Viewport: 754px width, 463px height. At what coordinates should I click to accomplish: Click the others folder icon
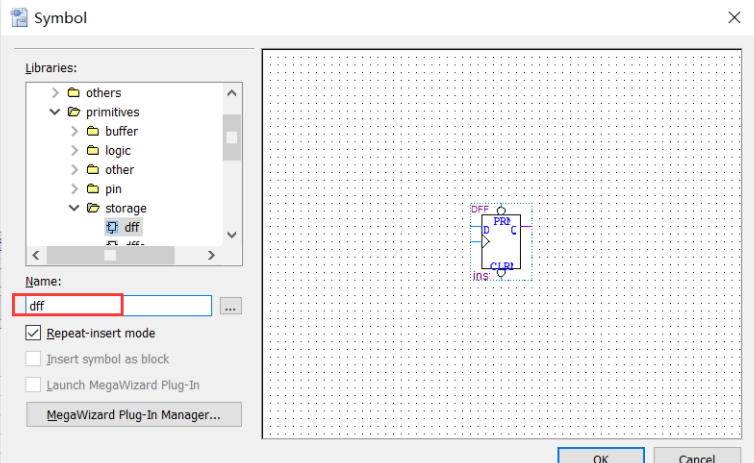(74, 92)
